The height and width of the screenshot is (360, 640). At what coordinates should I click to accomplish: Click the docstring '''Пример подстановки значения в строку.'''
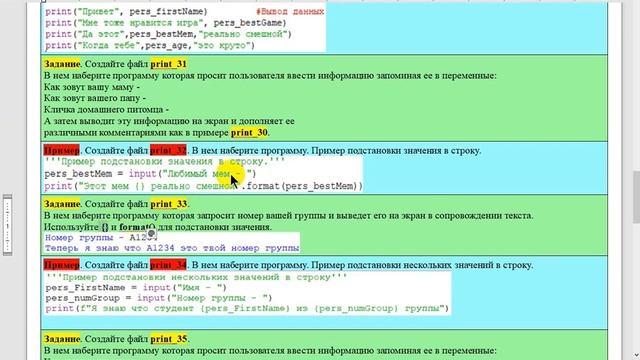tap(165, 162)
